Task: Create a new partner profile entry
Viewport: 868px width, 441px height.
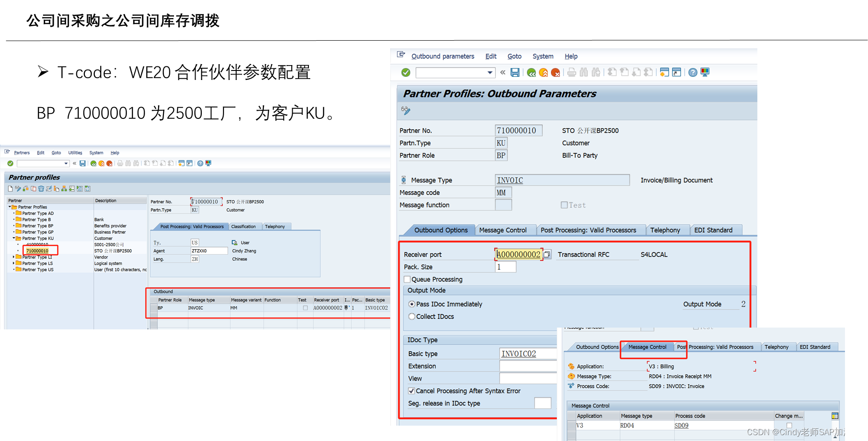Action: click(10, 188)
